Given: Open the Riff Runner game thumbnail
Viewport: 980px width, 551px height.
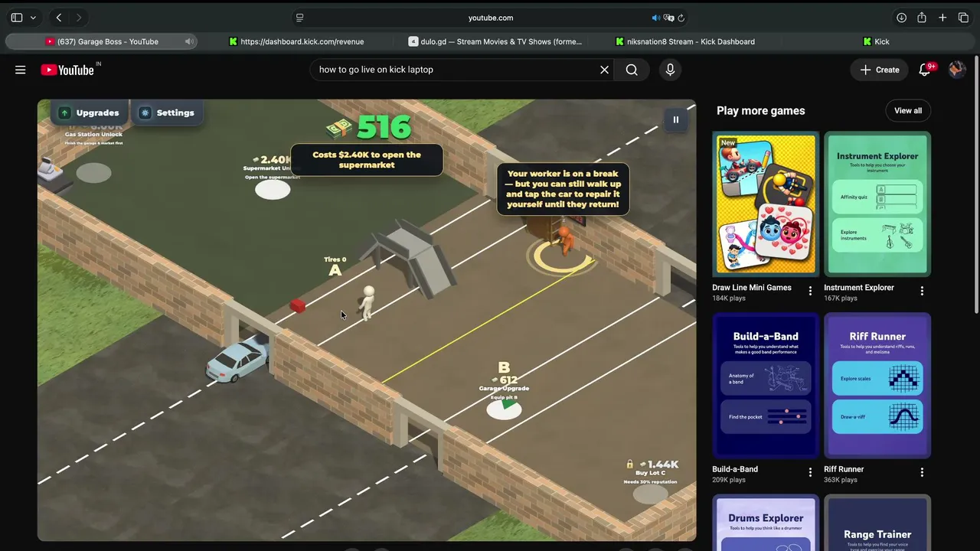Looking at the screenshot, I should (x=877, y=385).
